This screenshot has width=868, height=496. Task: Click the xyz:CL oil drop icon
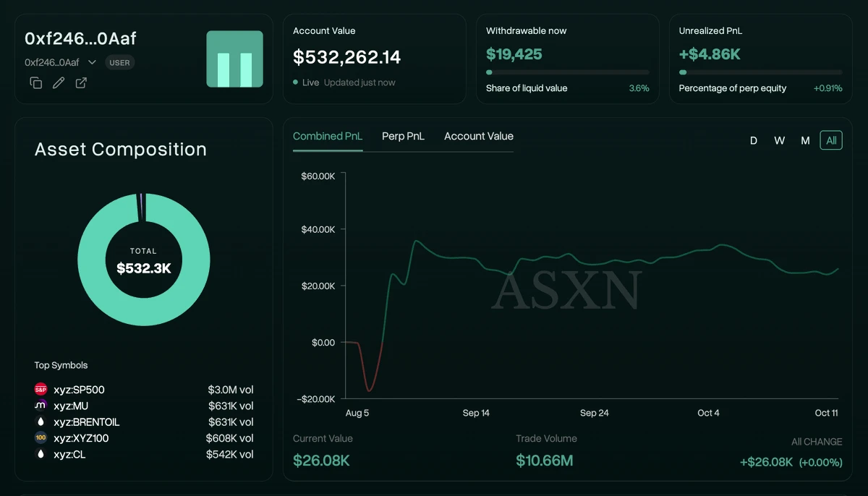pyautogui.click(x=41, y=455)
